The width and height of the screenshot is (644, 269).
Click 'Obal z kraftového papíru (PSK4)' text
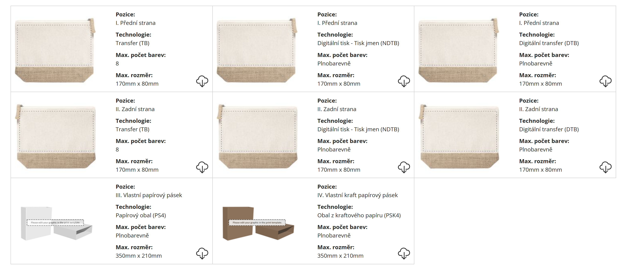point(359,215)
